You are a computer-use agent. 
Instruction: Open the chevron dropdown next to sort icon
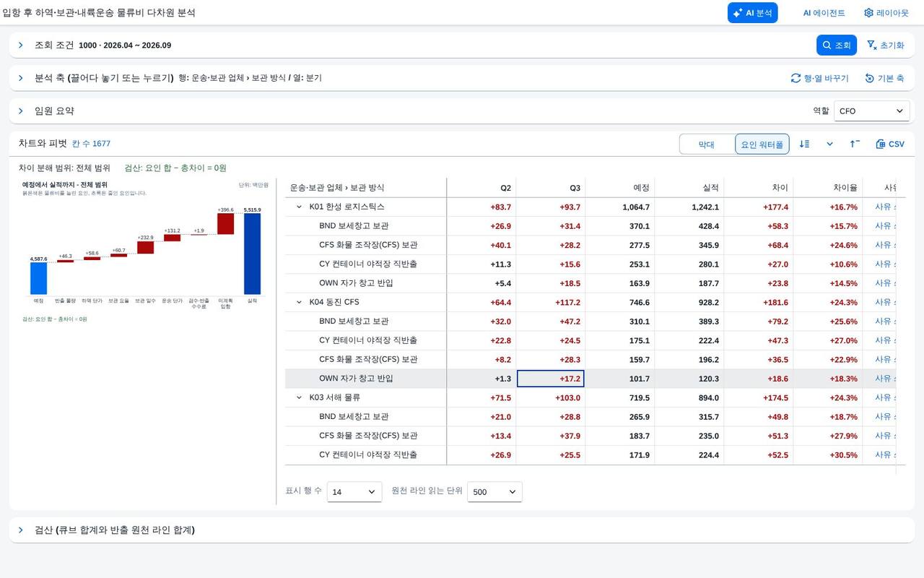click(x=830, y=144)
